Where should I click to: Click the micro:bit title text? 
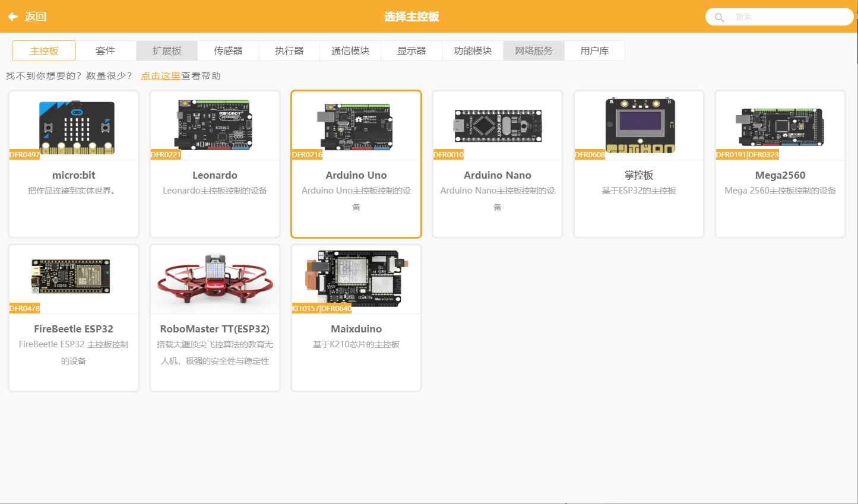coord(74,175)
